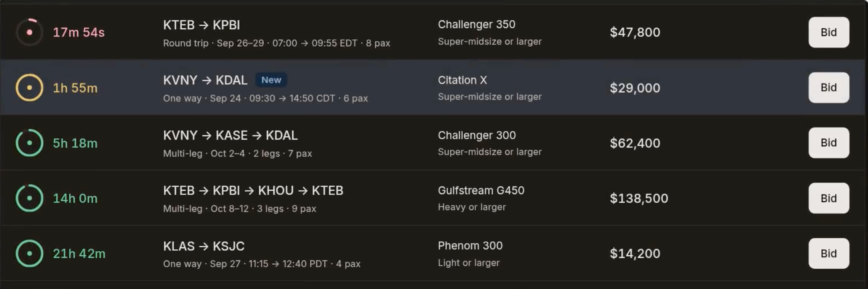Place a bid on the Challenger 300 multi-leg trip
868x289 pixels.
pos(829,143)
